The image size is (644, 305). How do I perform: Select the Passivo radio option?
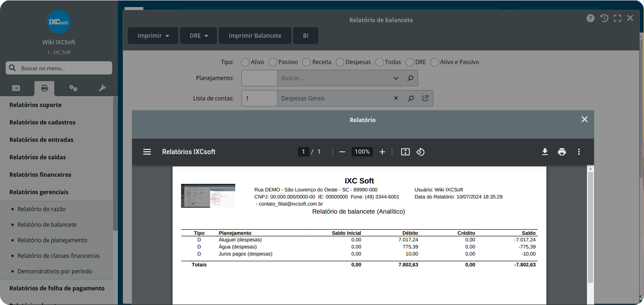[272, 62]
